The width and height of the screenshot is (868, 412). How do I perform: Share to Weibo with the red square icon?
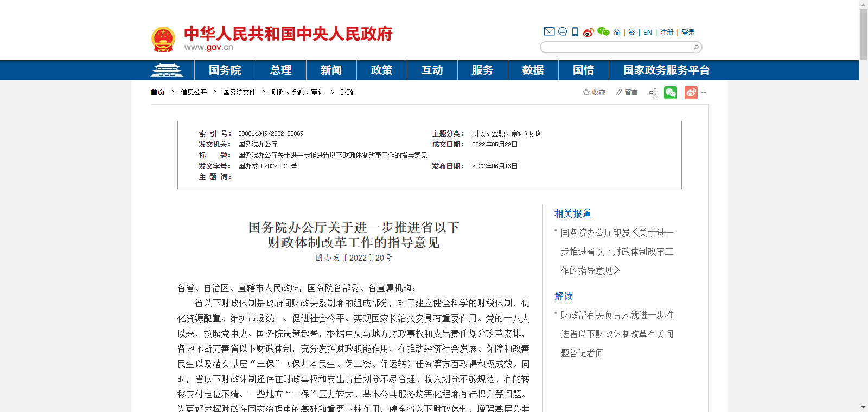(691, 93)
